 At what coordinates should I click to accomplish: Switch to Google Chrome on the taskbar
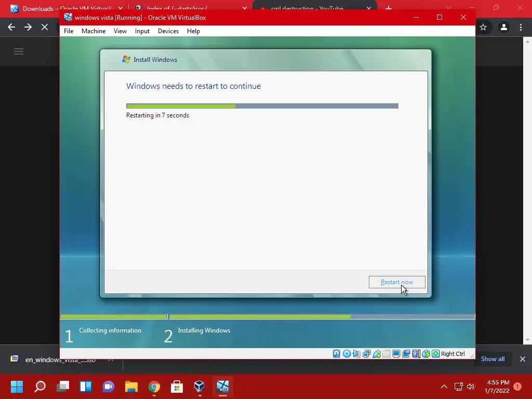154,387
